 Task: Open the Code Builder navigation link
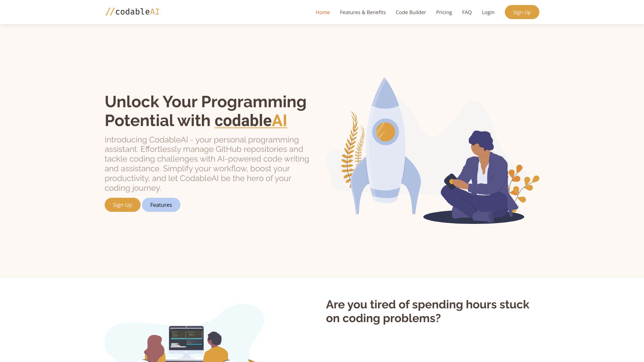[x=411, y=12]
